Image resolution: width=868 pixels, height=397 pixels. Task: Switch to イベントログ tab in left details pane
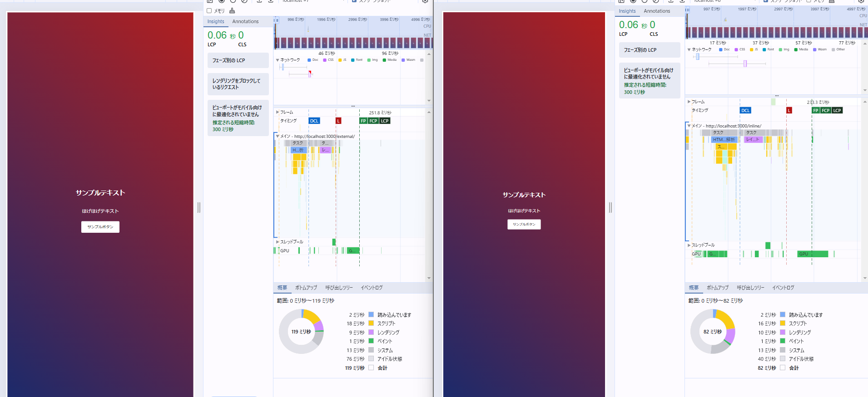[372, 288]
